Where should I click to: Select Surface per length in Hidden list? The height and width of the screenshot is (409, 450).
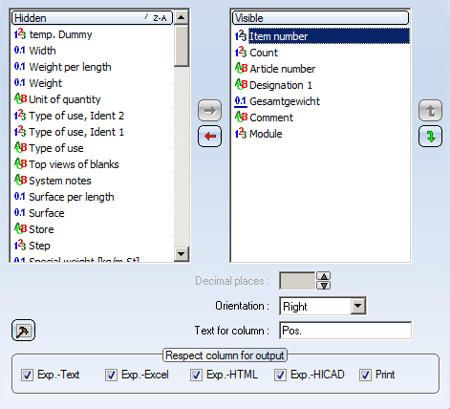tap(71, 197)
